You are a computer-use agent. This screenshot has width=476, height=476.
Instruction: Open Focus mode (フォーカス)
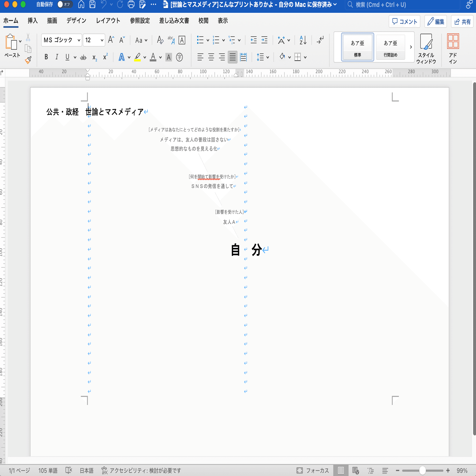[313, 470]
